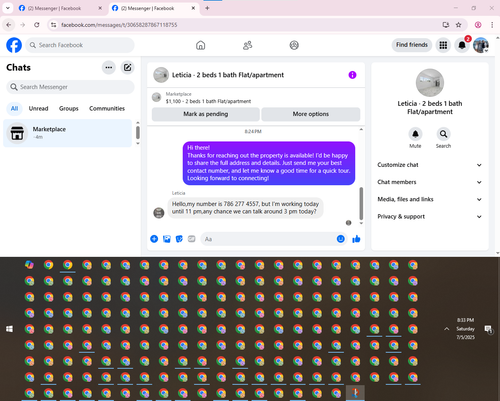The image size is (500, 401).
Task: Click Find friends button
Action: [412, 45]
